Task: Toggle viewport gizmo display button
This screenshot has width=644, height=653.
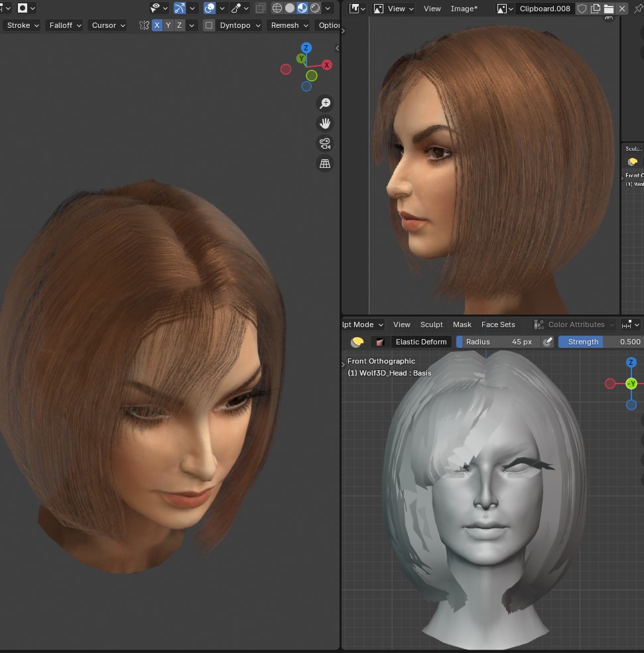Action: coord(180,8)
